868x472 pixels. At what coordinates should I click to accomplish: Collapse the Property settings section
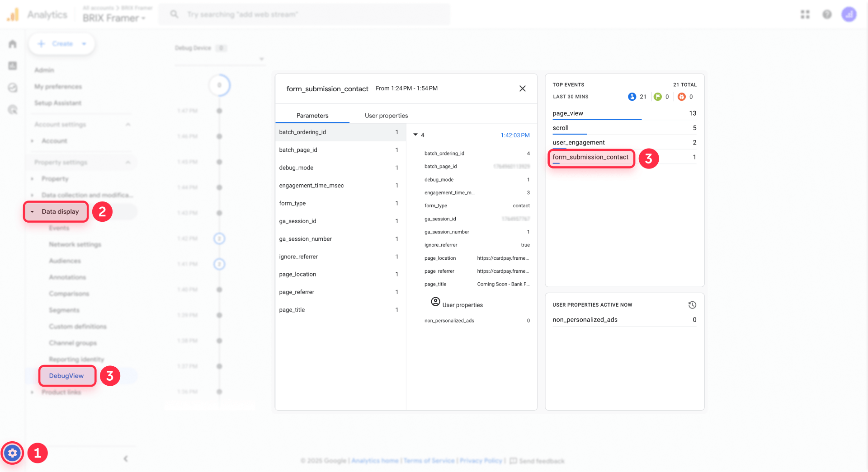click(128, 162)
